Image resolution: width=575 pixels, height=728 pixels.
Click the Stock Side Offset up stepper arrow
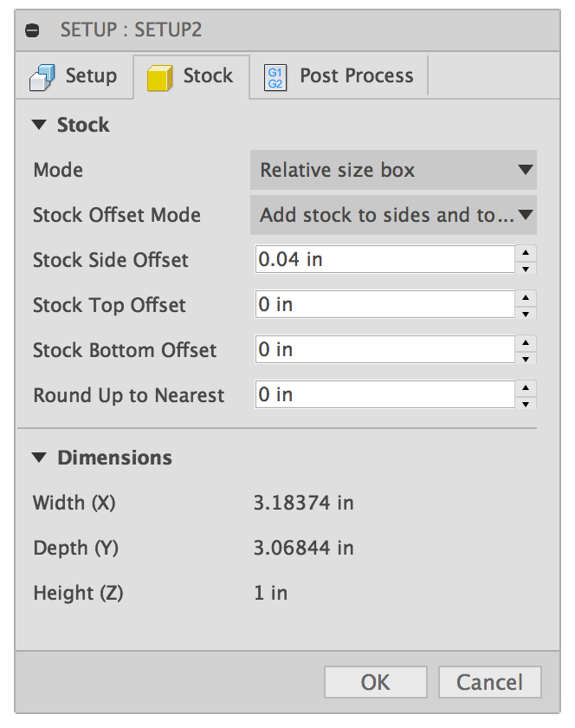click(x=527, y=253)
